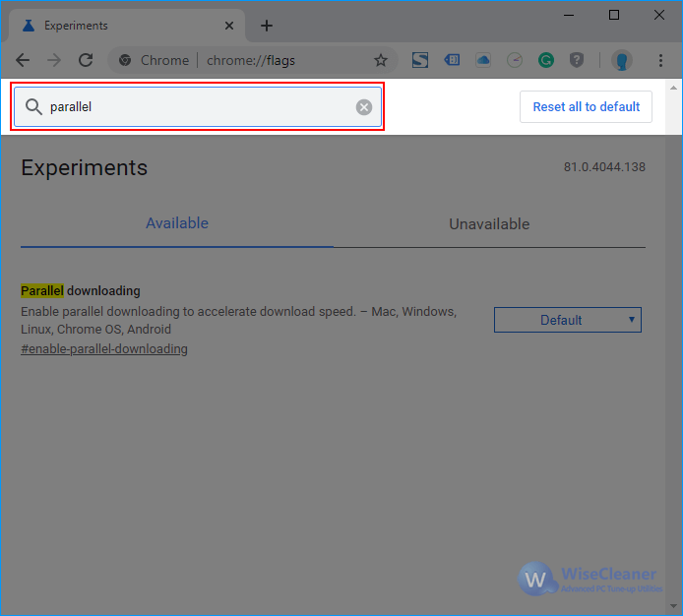Click the chrome://flags address bar
Image resolution: width=683 pixels, height=616 pixels.
pyautogui.click(x=250, y=60)
